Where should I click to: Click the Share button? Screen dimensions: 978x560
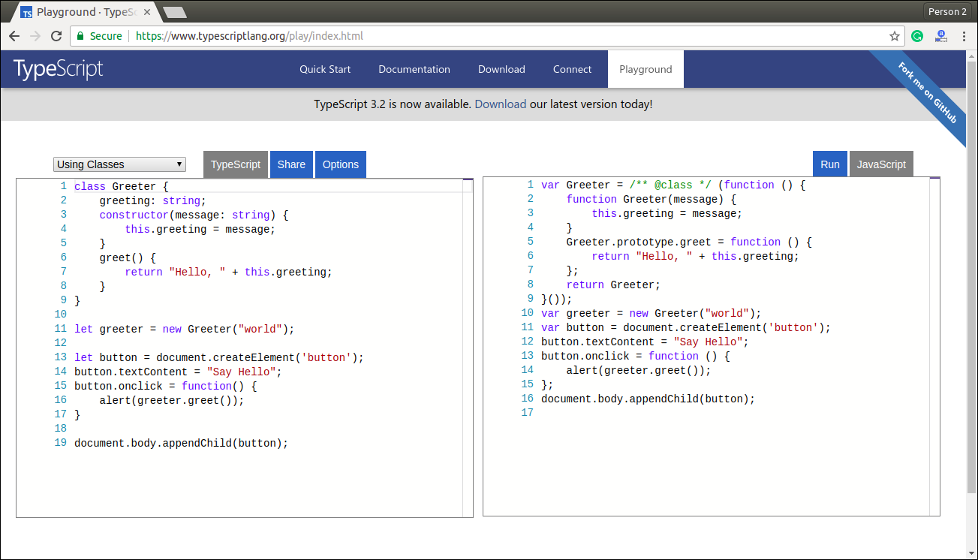pos(291,164)
